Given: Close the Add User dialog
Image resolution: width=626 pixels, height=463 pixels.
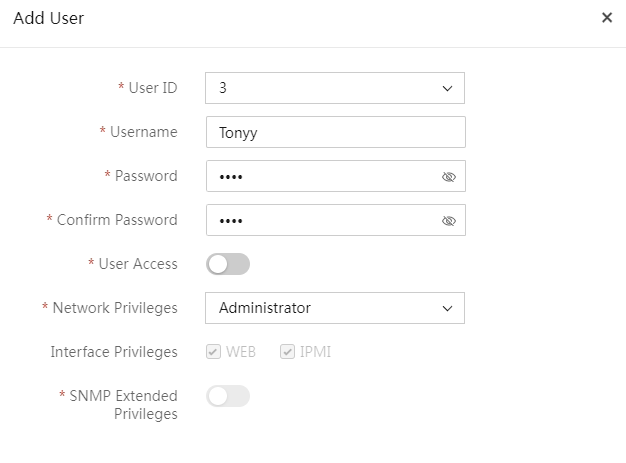Looking at the screenshot, I should pyautogui.click(x=607, y=18).
